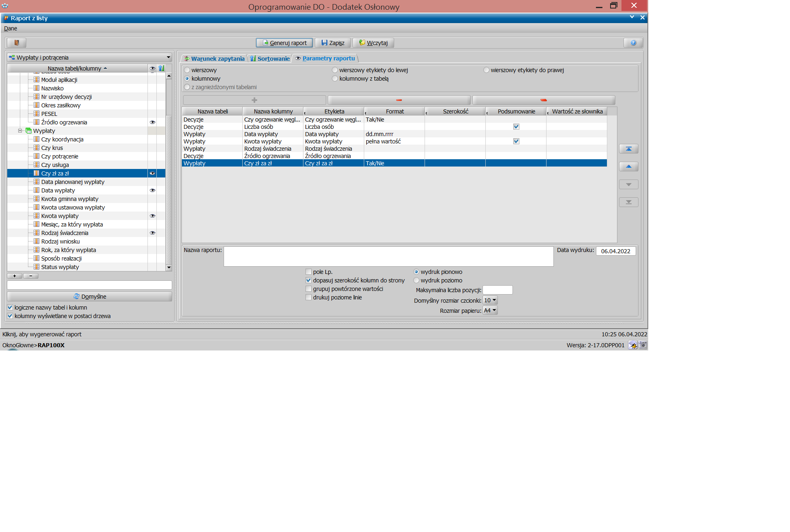Click in the Nazwa raportu text field

pos(389,256)
